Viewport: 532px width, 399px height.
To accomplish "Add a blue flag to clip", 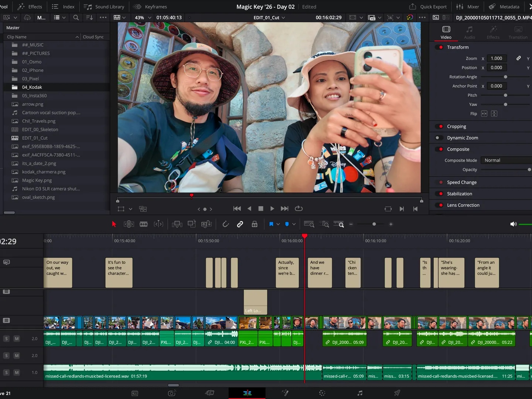I will [271, 224].
